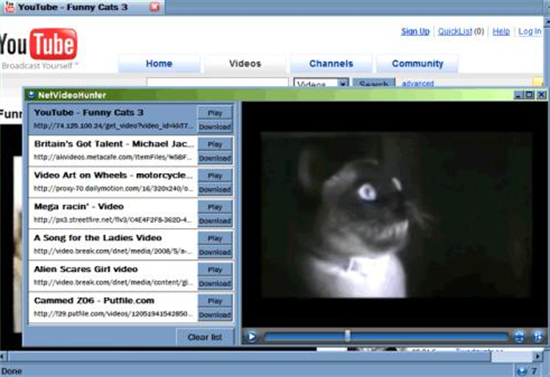Select the Video Art on Wheels list title
Image resolution: width=550 pixels, height=377 pixels.
113,175
